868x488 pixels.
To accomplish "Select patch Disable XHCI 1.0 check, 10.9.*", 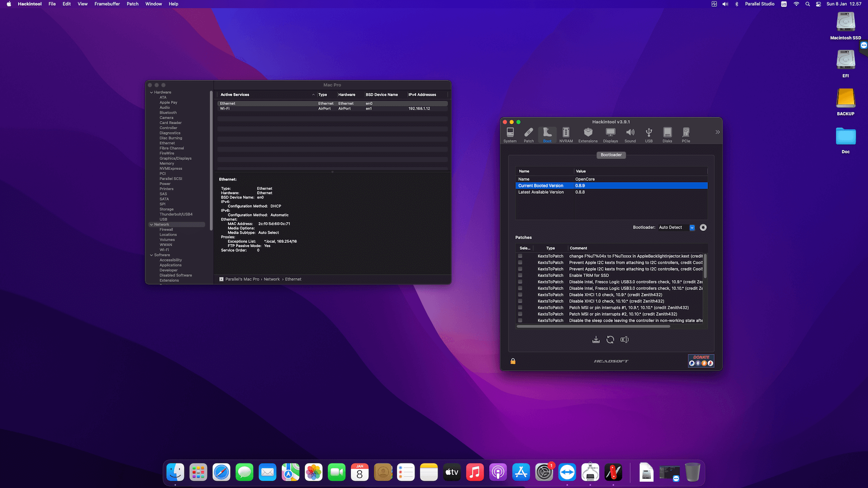I will (520, 295).
